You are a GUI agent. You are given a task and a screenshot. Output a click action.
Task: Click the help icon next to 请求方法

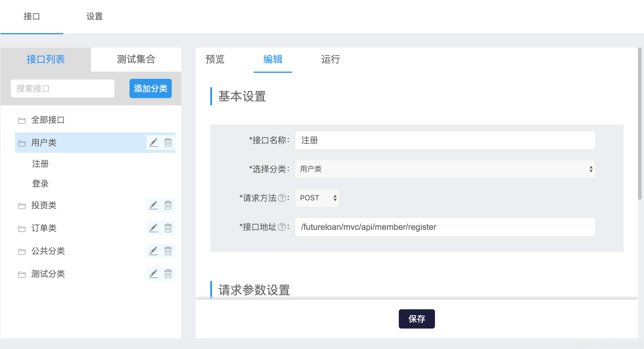click(282, 198)
